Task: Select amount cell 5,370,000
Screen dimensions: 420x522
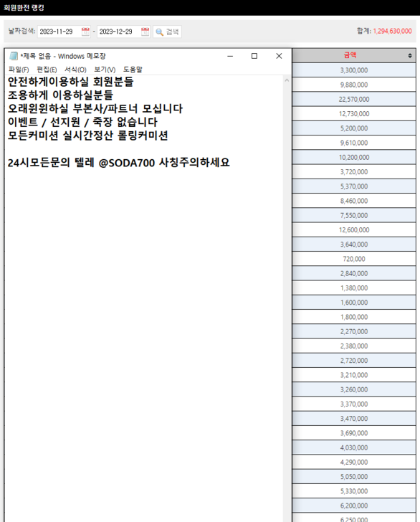Action: [354, 186]
